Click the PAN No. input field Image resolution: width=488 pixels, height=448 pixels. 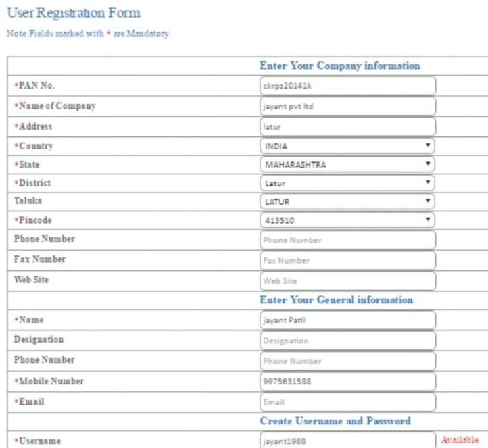[347, 86]
